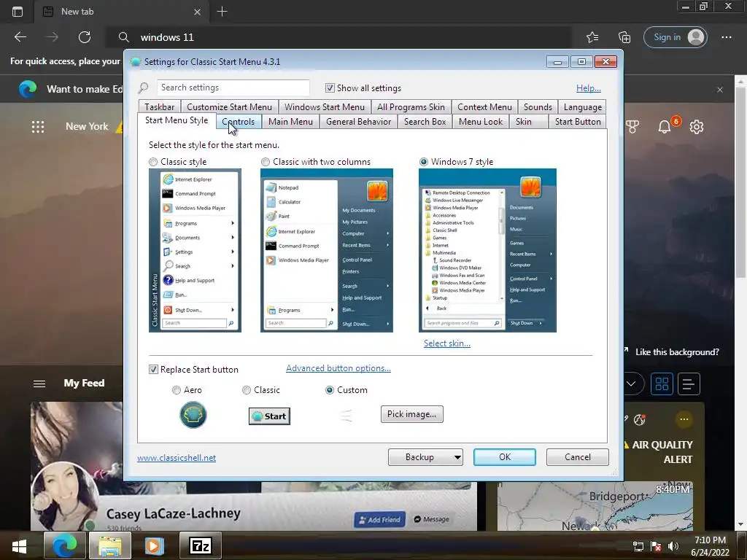The width and height of the screenshot is (747, 560).
Task: Open File Explorer from the taskbar
Action: pyautogui.click(x=110, y=545)
